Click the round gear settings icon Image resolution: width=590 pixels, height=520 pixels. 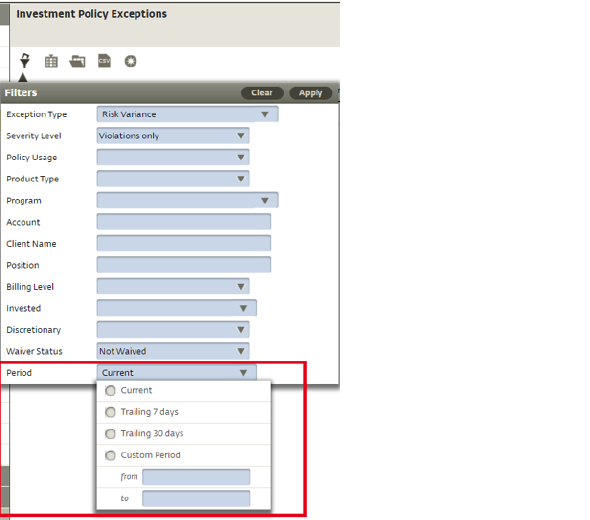pyautogui.click(x=131, y=61)
